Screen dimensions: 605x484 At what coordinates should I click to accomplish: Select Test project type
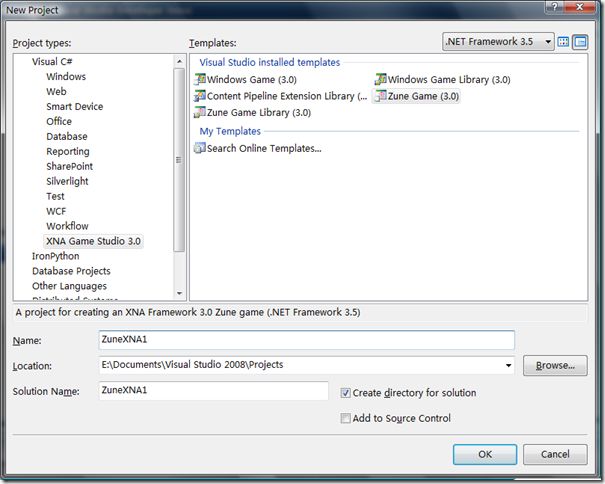click(x=55, y=196)
